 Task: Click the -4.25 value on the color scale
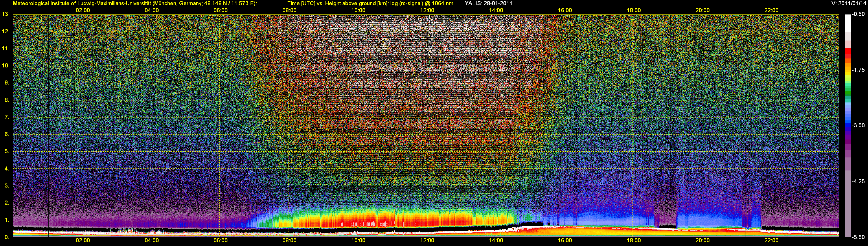pos(858,181)
